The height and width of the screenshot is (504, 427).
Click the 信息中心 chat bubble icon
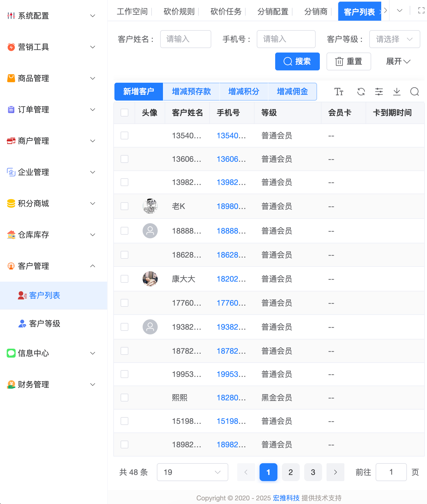point(11,353)
